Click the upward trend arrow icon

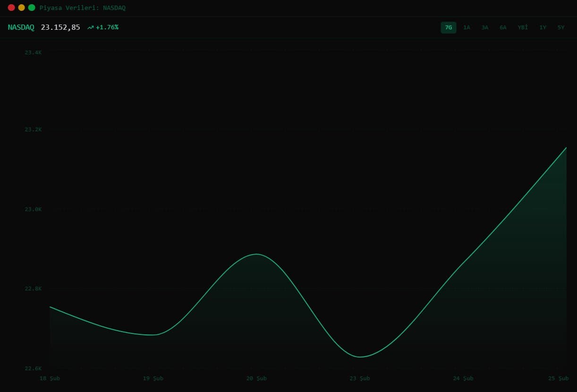coord(91,27)
